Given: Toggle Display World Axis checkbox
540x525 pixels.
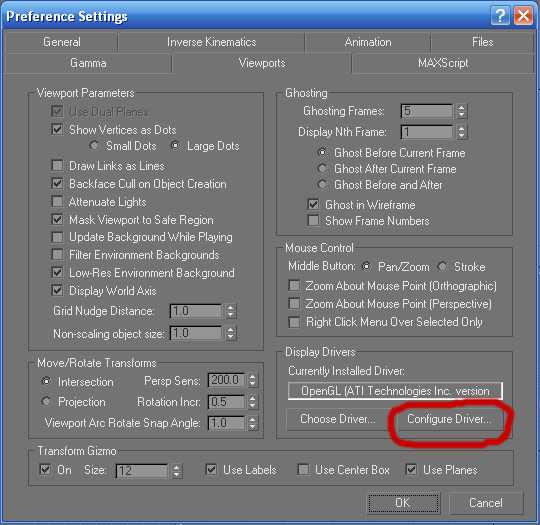Looking at the screenshot, I should [57, 291].
